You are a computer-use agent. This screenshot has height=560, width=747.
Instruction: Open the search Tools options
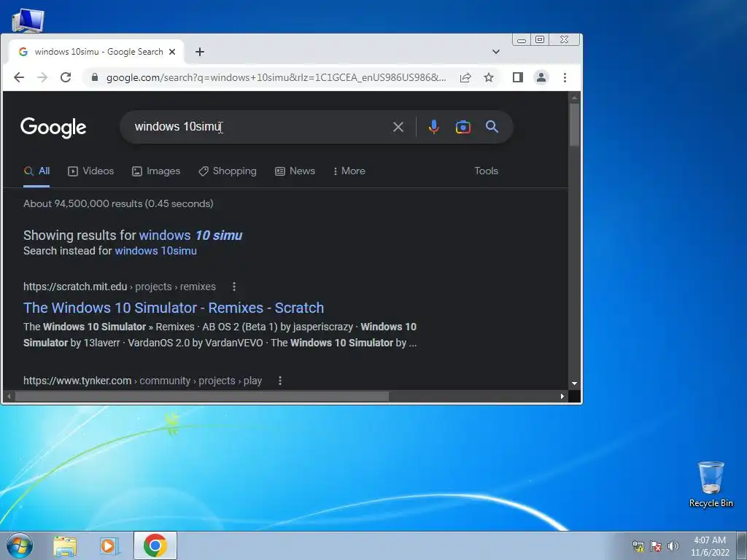tap(486, 171)
